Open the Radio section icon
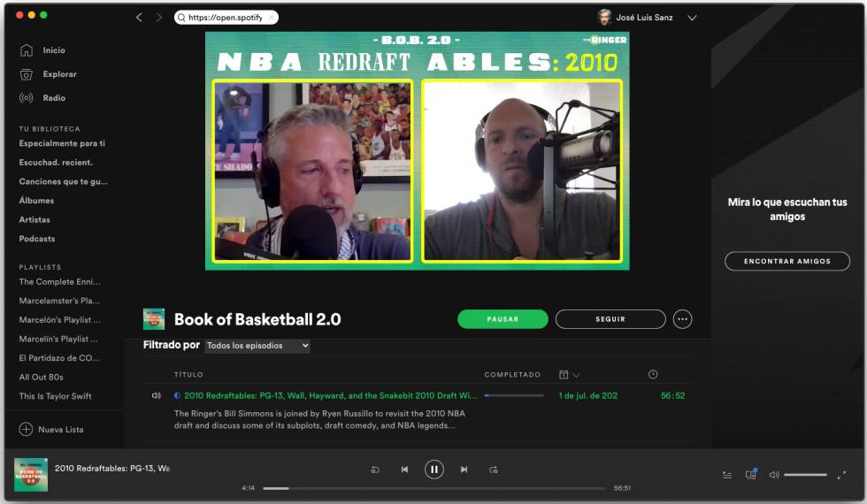The width and height of the screenshot is (867, 504). 26,98
